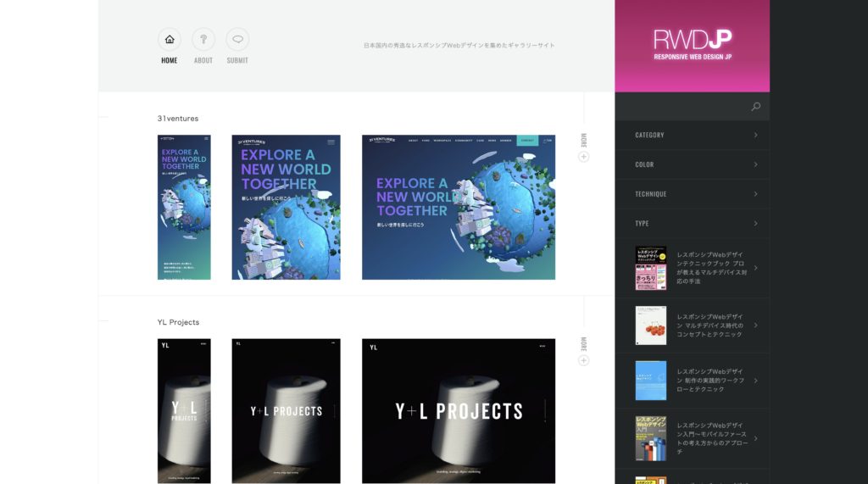The height and width of the screenshot is (484, 868).
Task: Expand the COLOR filter menu
Action: pyautogui.click(x=692, y=164)
